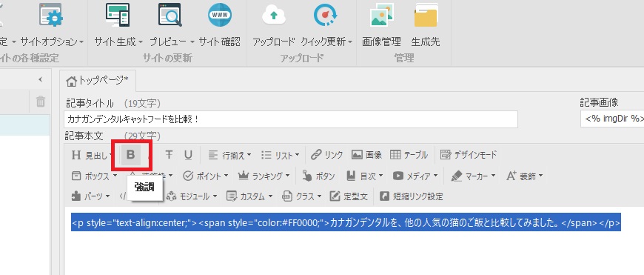Screen dimensions: 644x275
Task: Expand the プレビュー dropdown arrow
Action: tap(192, 42)
